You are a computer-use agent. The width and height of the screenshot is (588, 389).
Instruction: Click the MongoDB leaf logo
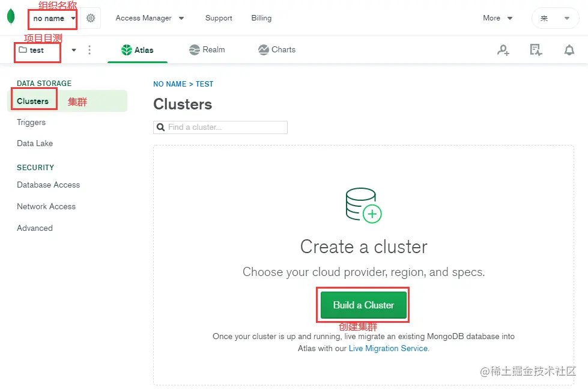11,16
